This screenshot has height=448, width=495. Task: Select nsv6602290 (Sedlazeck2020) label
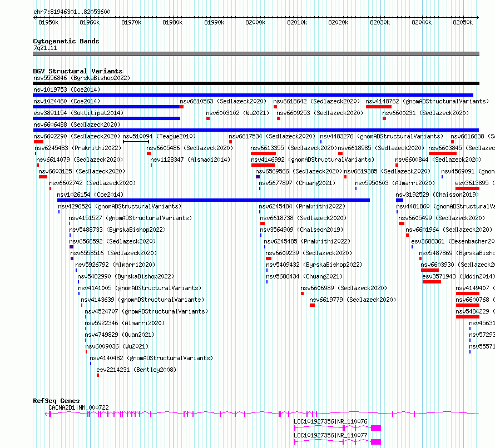click(77, 136)
